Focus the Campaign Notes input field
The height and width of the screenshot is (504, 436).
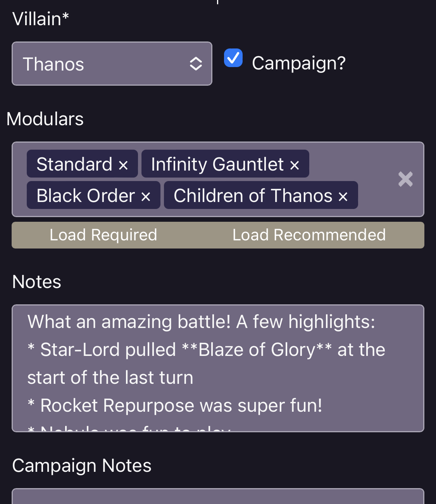[x=218, y=498]
